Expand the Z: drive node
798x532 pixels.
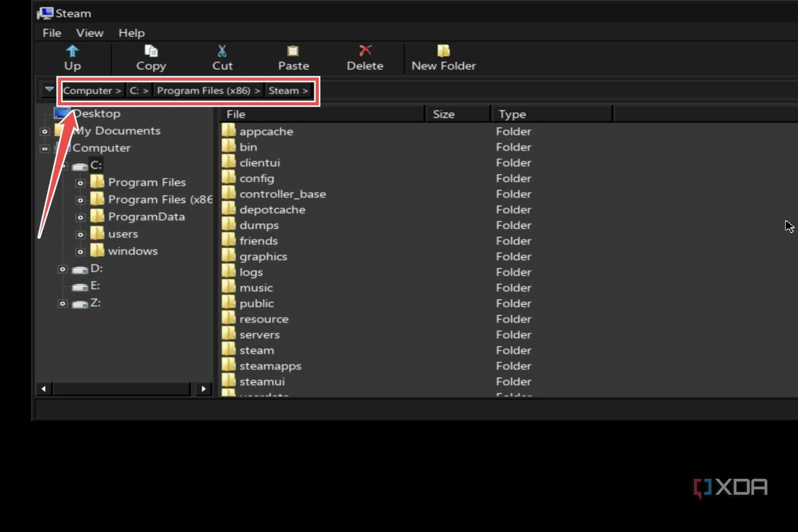62,304
